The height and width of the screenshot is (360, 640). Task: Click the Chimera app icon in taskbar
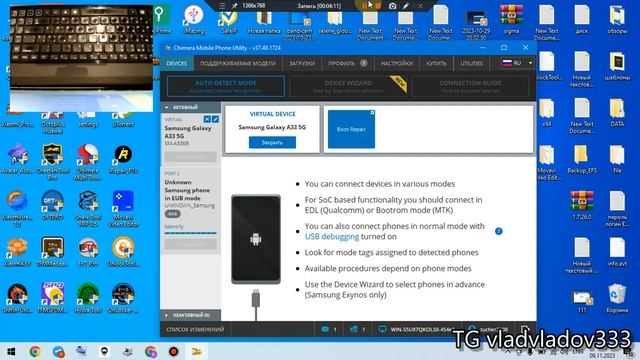[x=197, y=351]
